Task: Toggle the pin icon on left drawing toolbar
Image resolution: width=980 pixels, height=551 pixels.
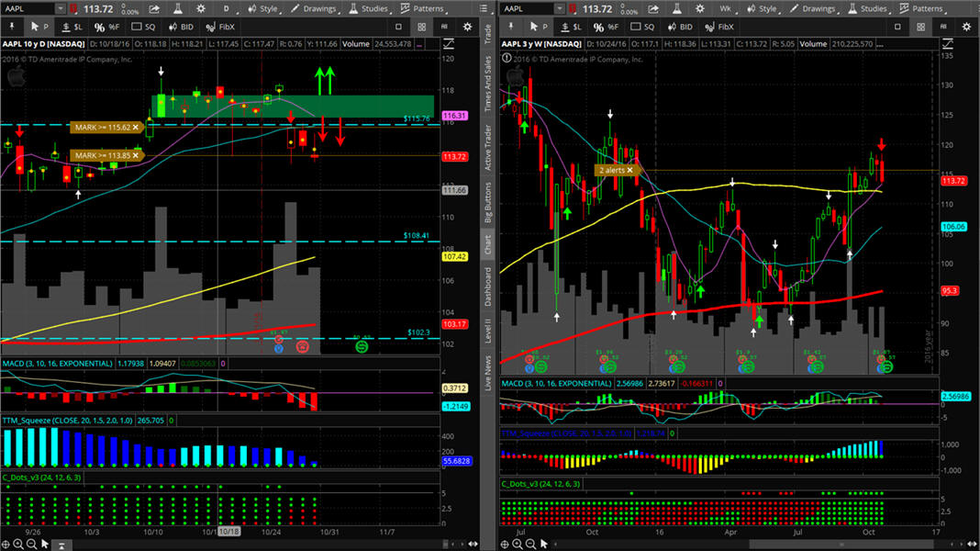Action: pos(11,27)
